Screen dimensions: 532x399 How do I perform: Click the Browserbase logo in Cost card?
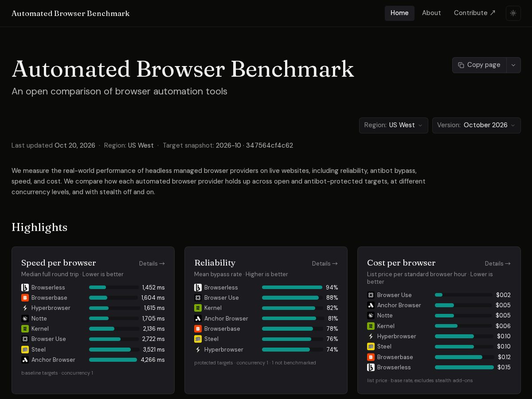[371, 357]
